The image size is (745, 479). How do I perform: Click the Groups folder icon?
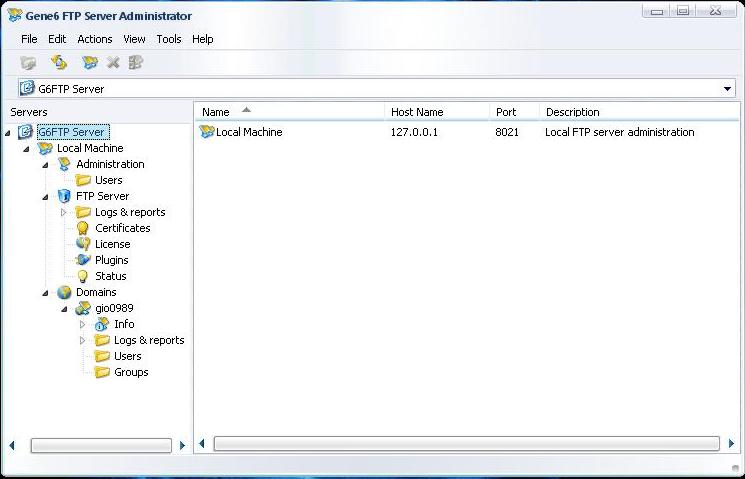click(102, 372)
